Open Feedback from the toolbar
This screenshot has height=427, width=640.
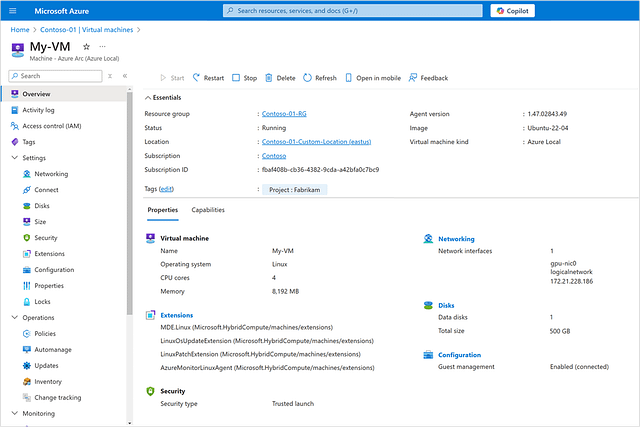428,78
